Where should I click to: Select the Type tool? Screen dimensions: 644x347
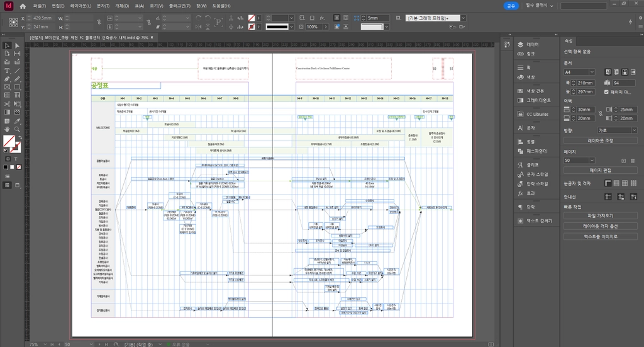tap(7, 71)
